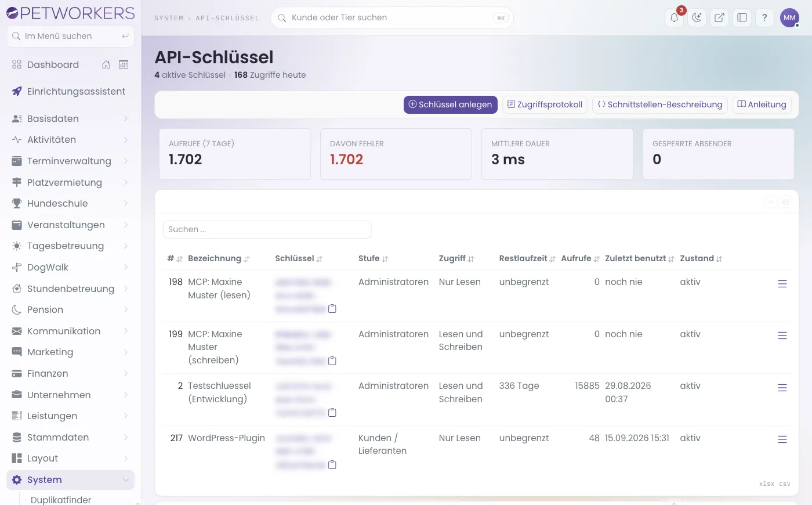Click the Kunde oder Tier suchen field
Screen dimensions: 812x505
click(x=392, y=17)
